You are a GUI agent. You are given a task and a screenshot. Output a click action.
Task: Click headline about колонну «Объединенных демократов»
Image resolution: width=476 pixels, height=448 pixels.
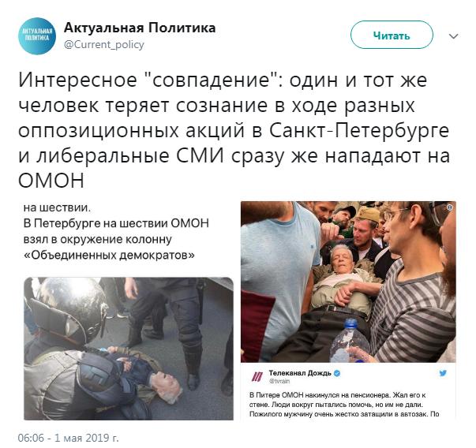click(116, 239)
